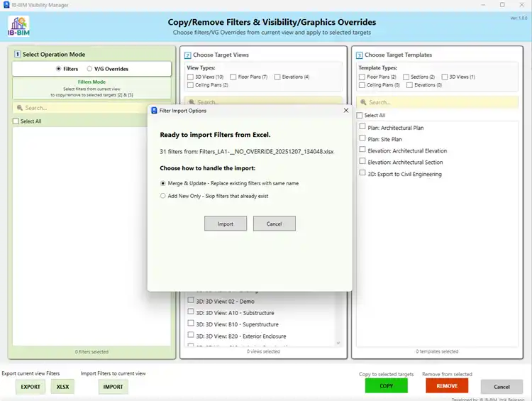This screenshot has height=401, width=532.
Task: Check 3D View: 02 - Demo
Action: pos(191,300)
